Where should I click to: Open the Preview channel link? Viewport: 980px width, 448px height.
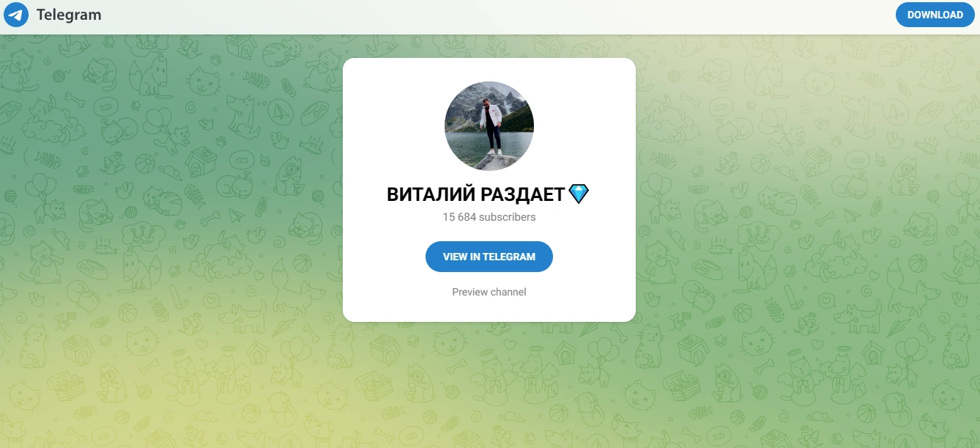coord(489,292)
